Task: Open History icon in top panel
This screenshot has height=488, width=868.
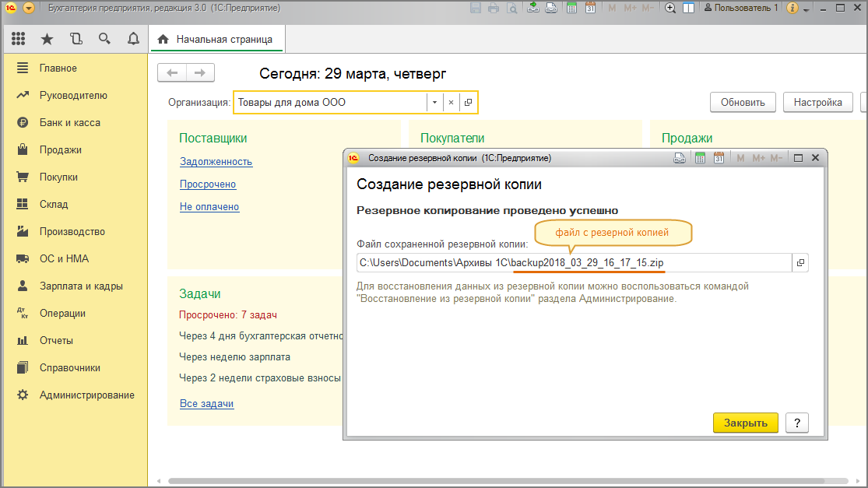Action: tap(76, 39)
